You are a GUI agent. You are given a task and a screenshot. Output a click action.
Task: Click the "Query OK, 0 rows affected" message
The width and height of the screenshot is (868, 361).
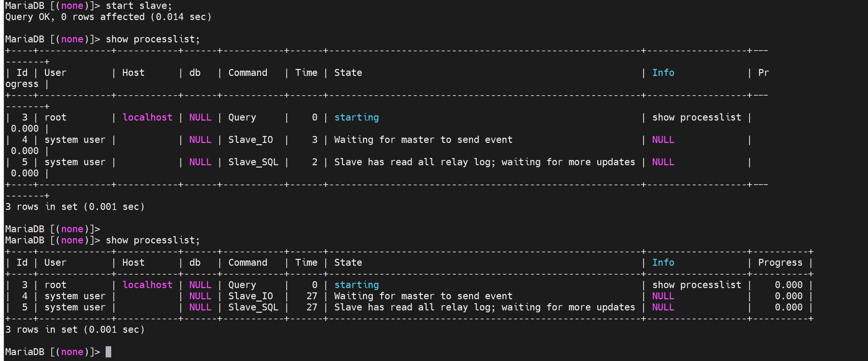coord(75,17)
